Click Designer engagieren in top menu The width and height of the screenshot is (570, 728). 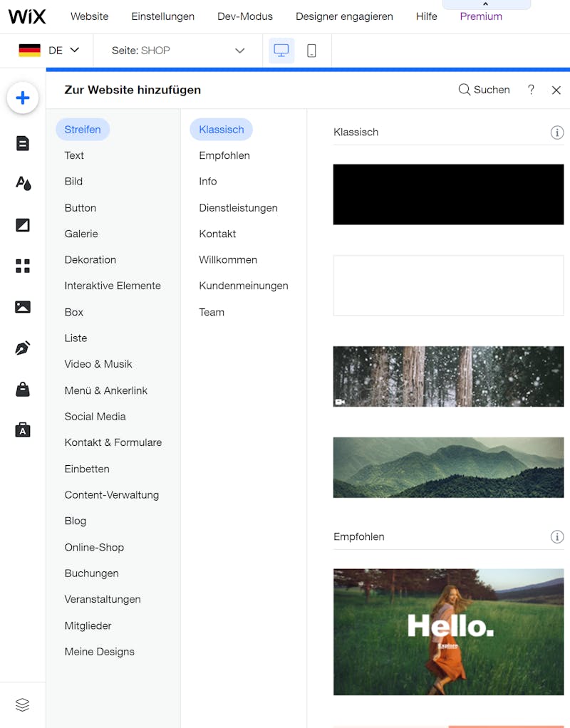click(x=344, y=16)
